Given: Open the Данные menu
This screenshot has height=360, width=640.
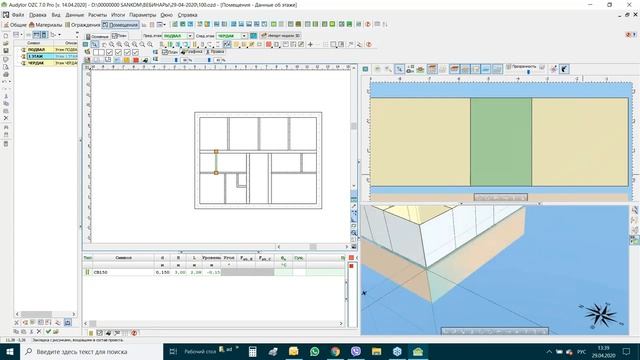Looking at the screenshot, I should point(75,15).
